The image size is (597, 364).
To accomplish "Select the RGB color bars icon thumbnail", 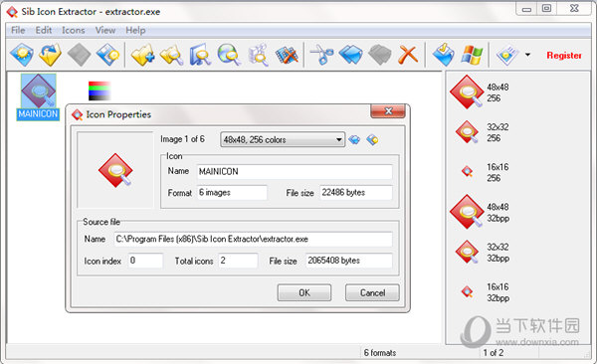I will coord(99,91).
